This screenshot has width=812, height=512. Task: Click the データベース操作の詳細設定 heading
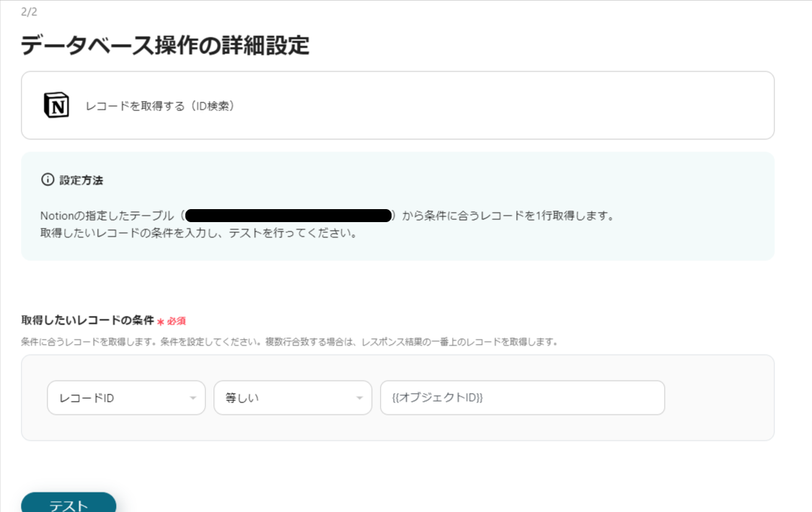[164, 45]
